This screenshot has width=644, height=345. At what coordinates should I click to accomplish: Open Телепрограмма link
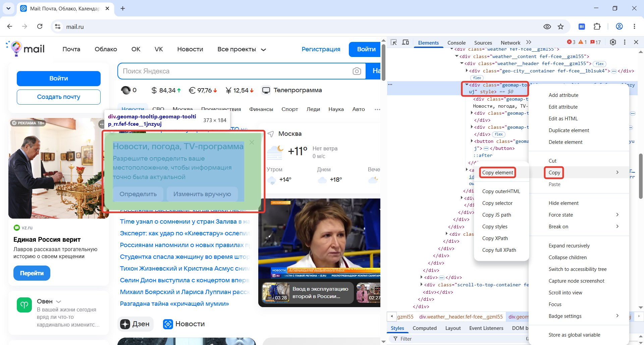click(x=292, y=90)
